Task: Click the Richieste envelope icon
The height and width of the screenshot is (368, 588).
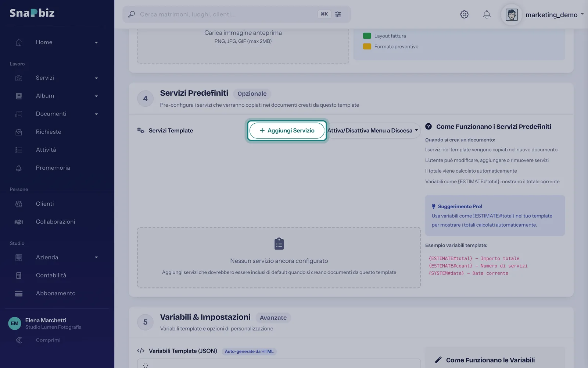Action: (19, 132)
